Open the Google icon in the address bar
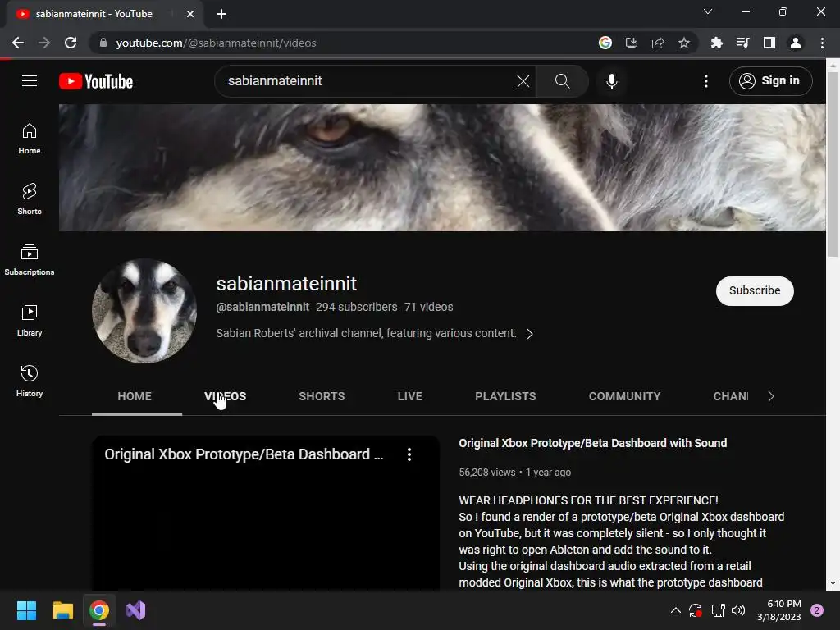Viewport: 840px width, 630px height. (605, 43)
